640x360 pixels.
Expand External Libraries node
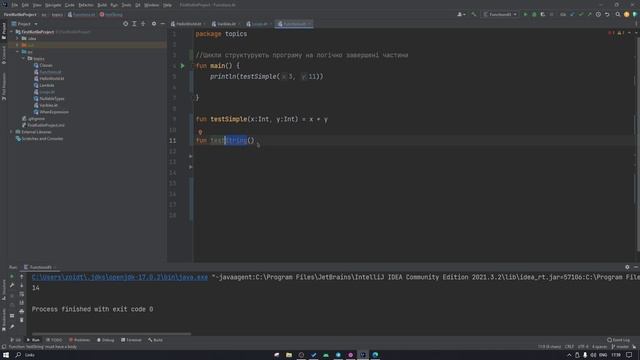pyautogui.click(x=11, y=132)
